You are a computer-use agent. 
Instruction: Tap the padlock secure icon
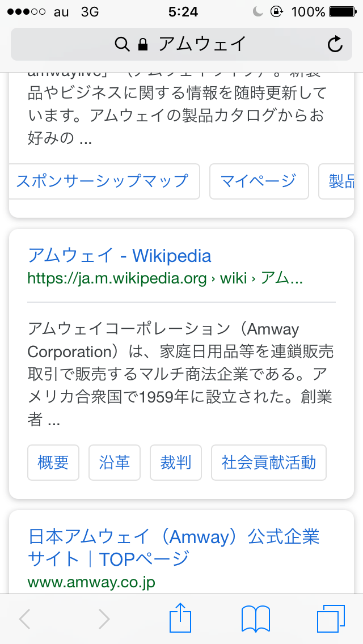[142, 44]
